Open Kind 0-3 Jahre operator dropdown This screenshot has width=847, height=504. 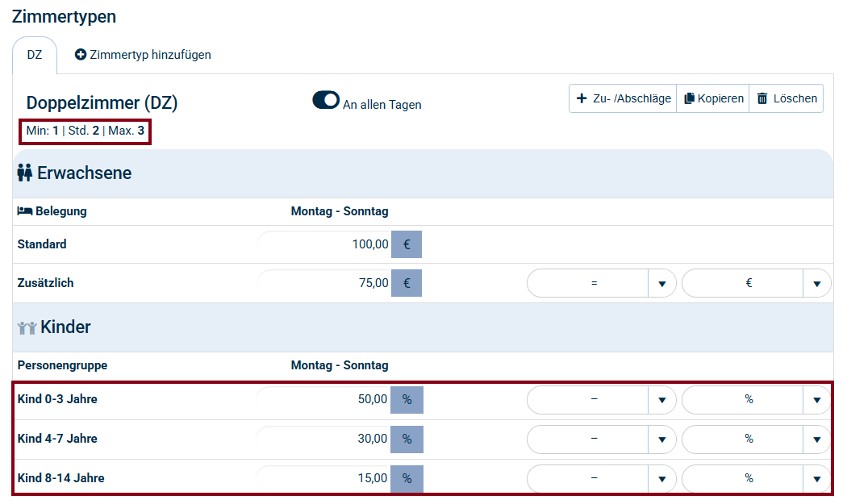[x=661, y=400]
